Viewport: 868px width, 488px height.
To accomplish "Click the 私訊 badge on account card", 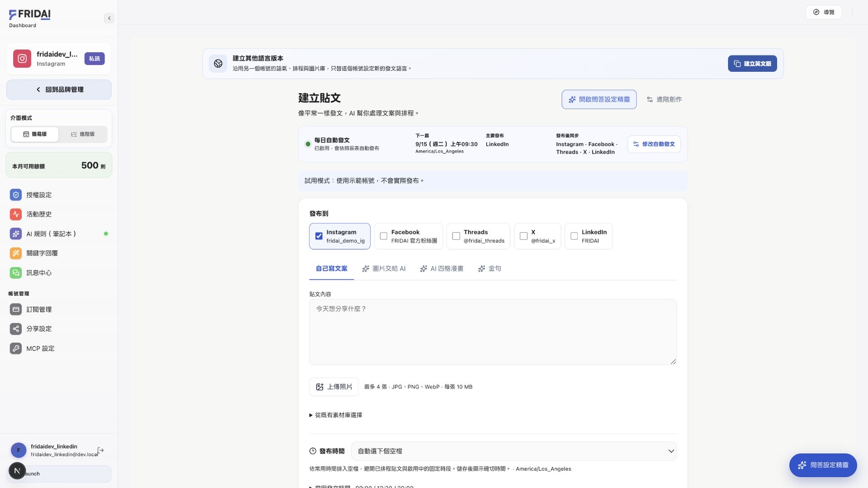I will [95, 59].
